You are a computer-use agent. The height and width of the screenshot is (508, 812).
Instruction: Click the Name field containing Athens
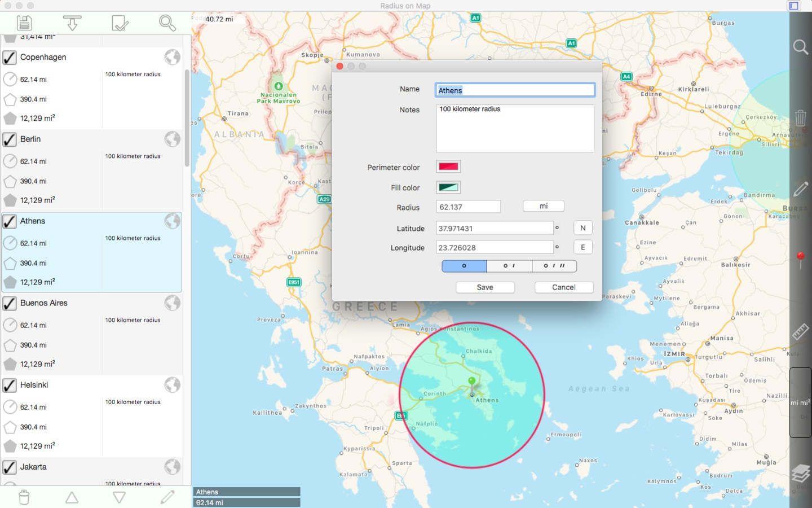(x=515, y=90)
